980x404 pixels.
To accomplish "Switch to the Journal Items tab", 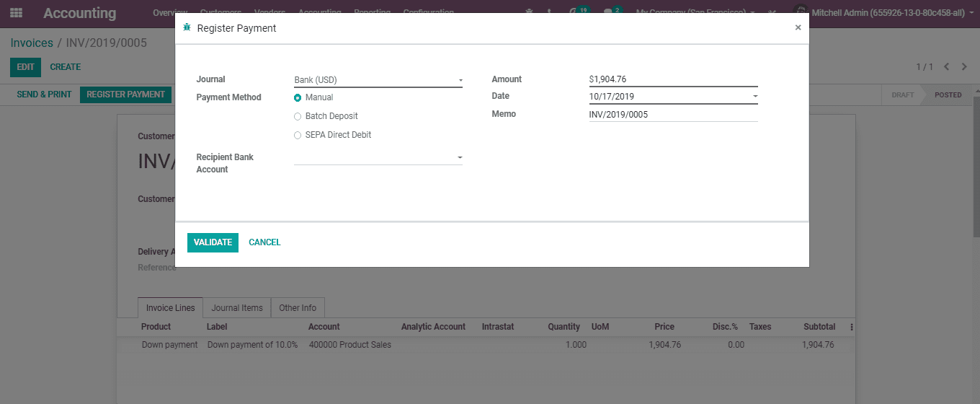I will click(237, 308).
